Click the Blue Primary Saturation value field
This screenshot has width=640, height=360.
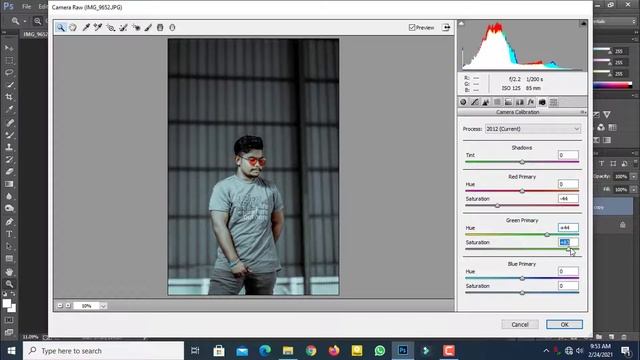click(568, 286)
